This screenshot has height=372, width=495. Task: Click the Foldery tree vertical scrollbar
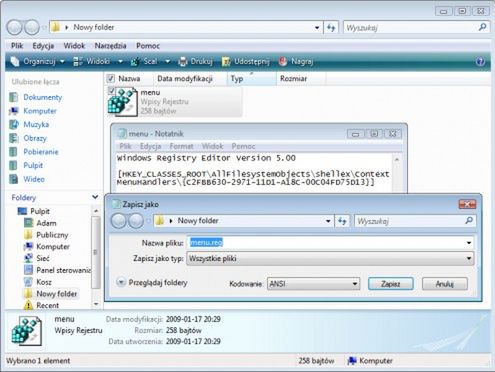[x=96, y=252]
